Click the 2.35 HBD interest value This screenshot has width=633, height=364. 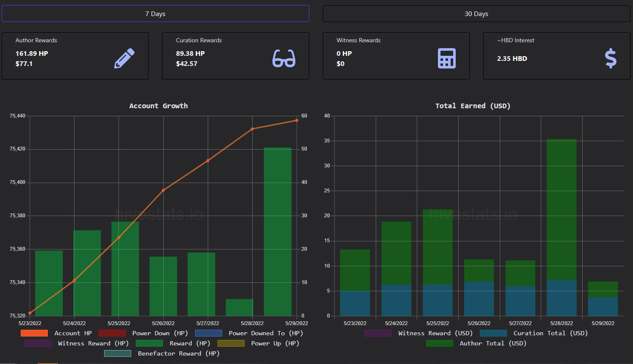point(512,59)
